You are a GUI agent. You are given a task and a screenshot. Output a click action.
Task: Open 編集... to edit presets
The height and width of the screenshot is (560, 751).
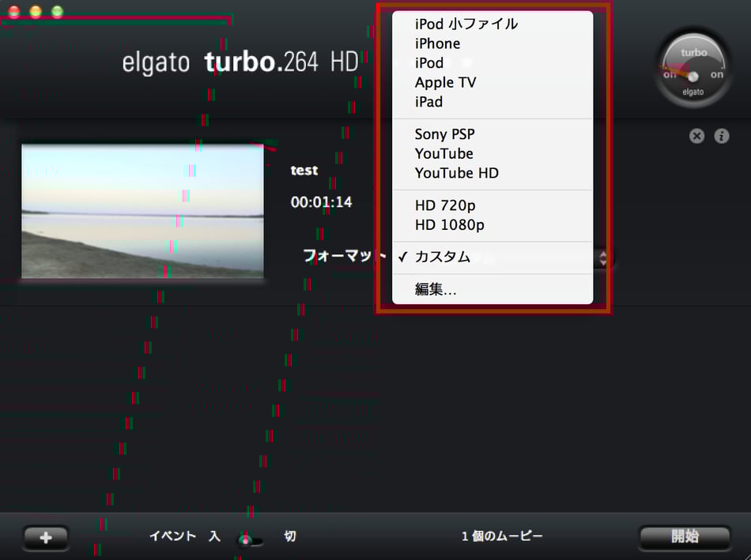[492, 289]
